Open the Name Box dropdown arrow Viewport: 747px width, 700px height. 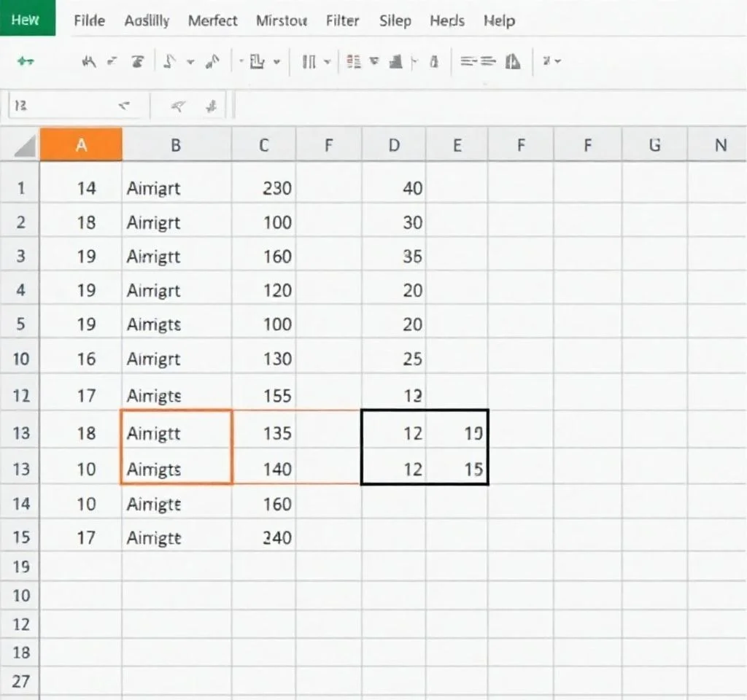[x=123, y=105]
